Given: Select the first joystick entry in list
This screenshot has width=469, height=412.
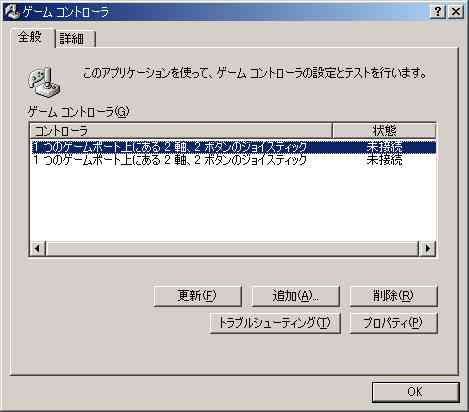Looking at the screenshot, I should tap(233, 147).
